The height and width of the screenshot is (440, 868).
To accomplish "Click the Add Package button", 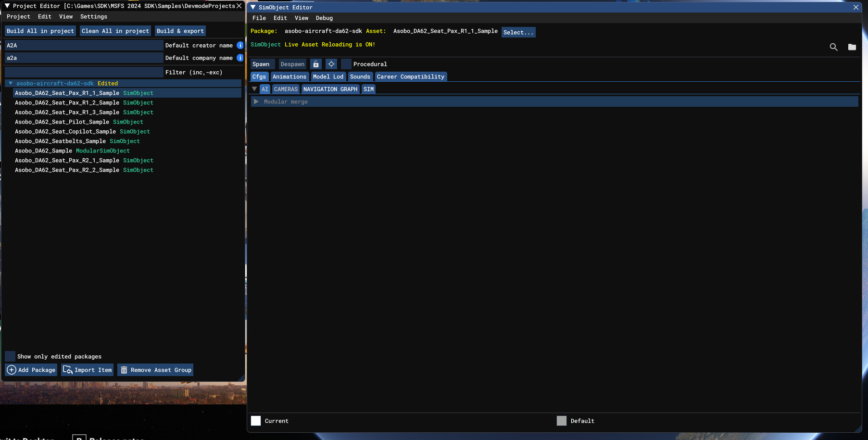I will [31, 370].
